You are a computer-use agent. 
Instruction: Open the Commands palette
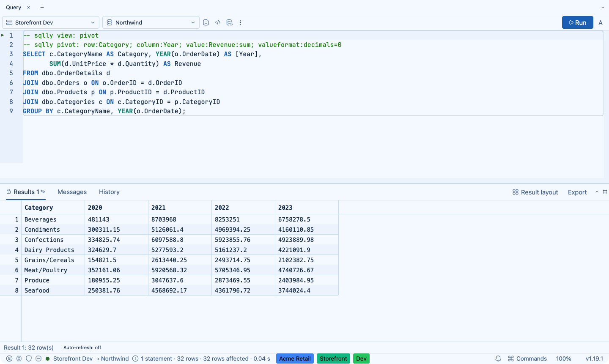(527, 359)
